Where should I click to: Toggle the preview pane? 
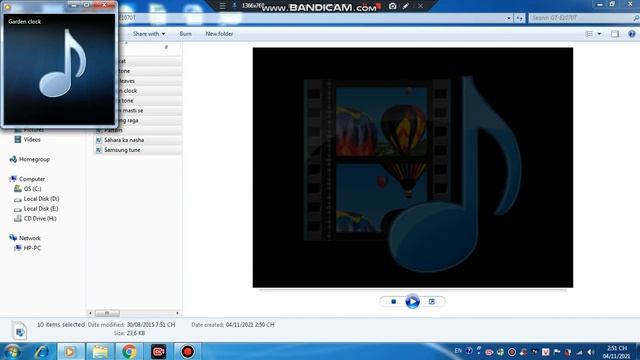pos(615,34)
